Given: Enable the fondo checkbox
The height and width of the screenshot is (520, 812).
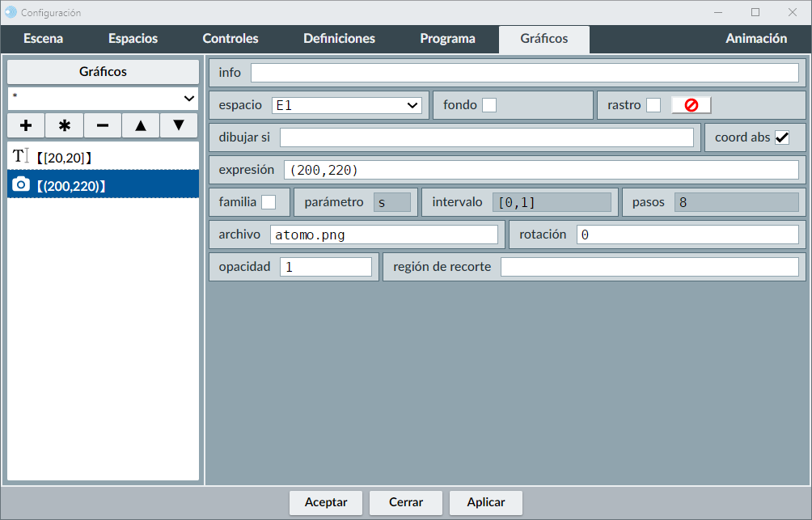Looking at the screenshot, I should tap(489, 105).
